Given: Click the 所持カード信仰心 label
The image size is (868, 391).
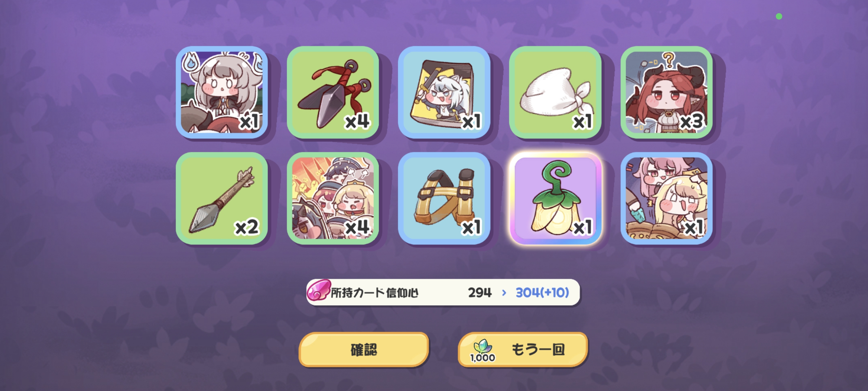Looking at the screenshot, I should (375, 293).
